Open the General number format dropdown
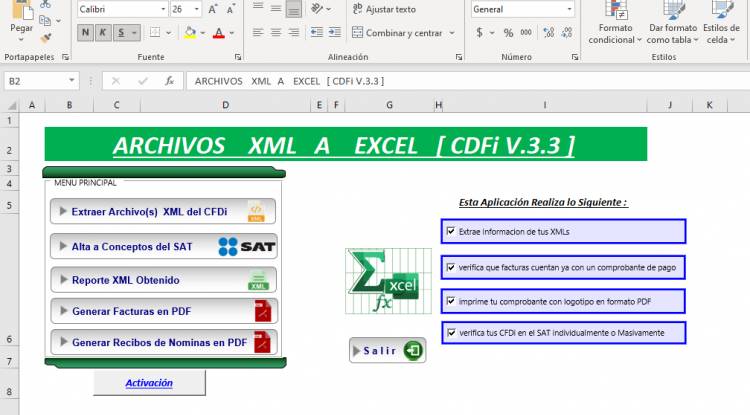The height and width of the screenshot is (415, 750). tap(569, 9)
